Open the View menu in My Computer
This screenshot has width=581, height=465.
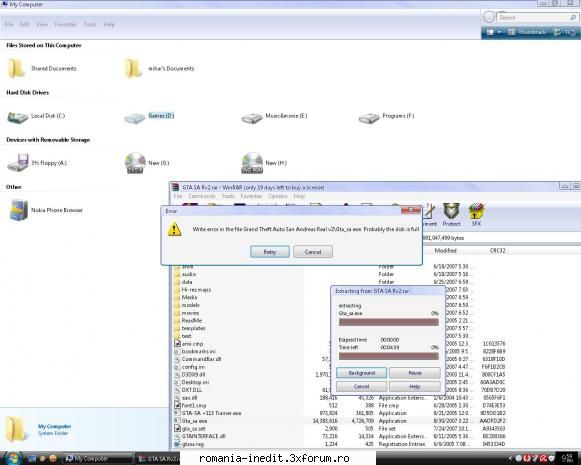(42, 24)
